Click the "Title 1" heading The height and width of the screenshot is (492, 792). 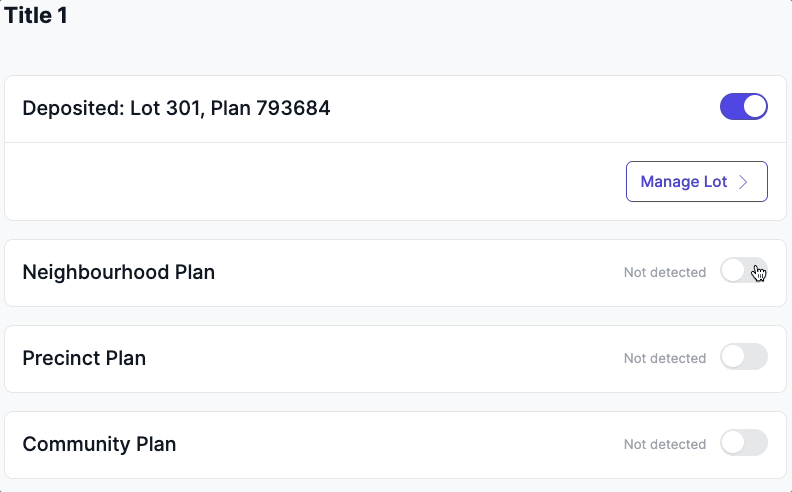pos(36,16)
